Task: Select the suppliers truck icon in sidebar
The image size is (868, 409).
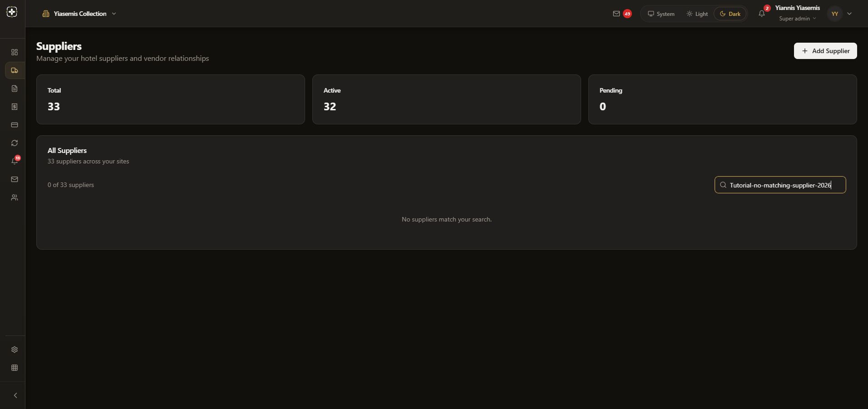Action: 15,70
